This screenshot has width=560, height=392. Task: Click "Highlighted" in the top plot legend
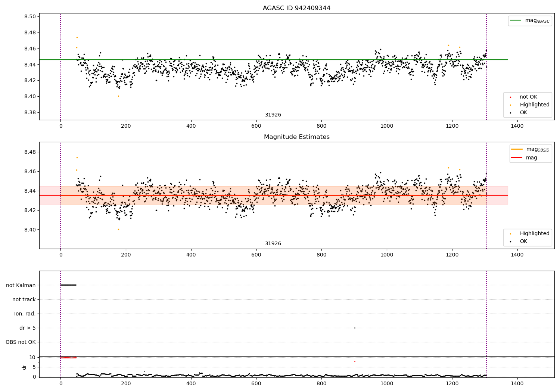(535, 105)
